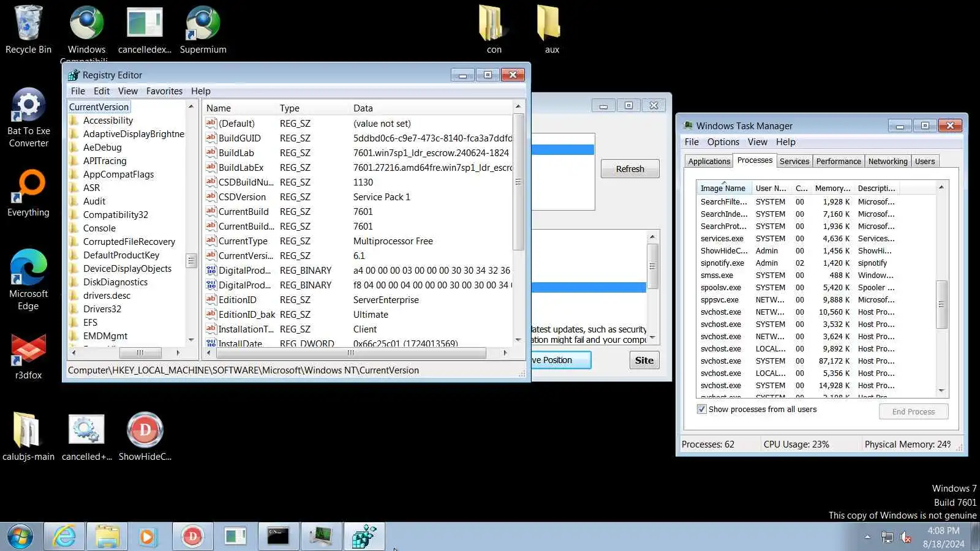Switch to Registry Editor via taskbar icon

[x=364, y=537]
